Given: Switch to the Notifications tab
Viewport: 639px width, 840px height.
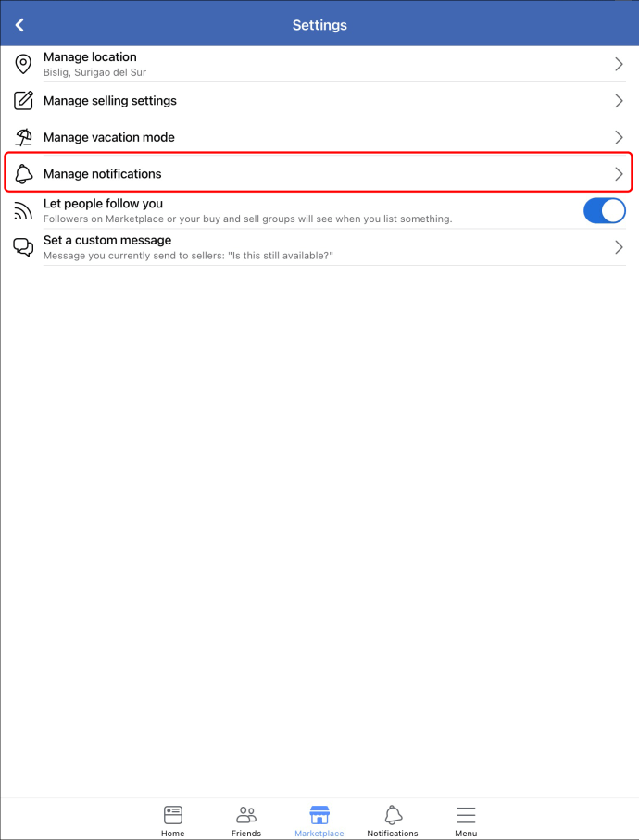Looking at the screenshot, I should [x=393, y=821].
